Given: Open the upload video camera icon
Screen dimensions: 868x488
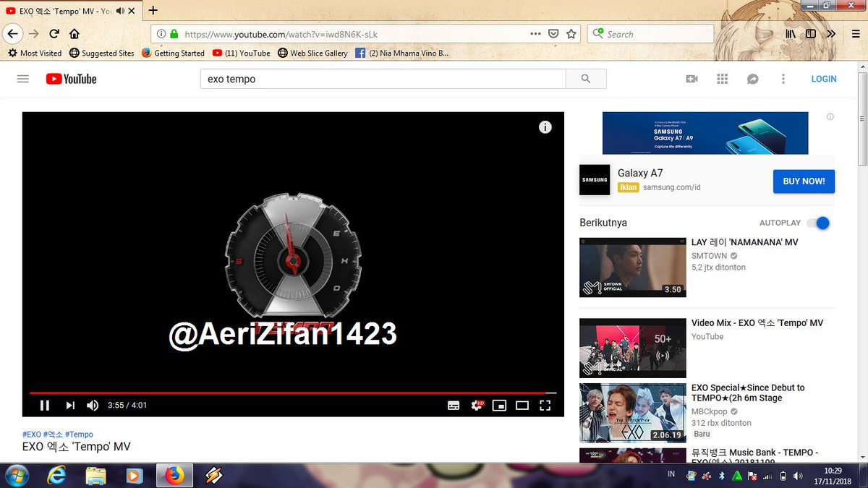Looking at the screenshot, I should [692, 79].
